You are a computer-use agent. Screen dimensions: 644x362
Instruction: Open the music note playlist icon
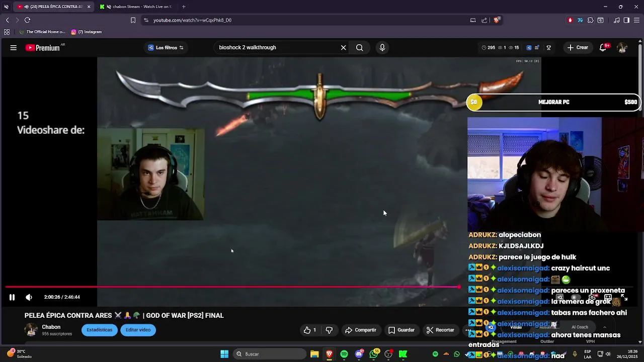(617, 20)
